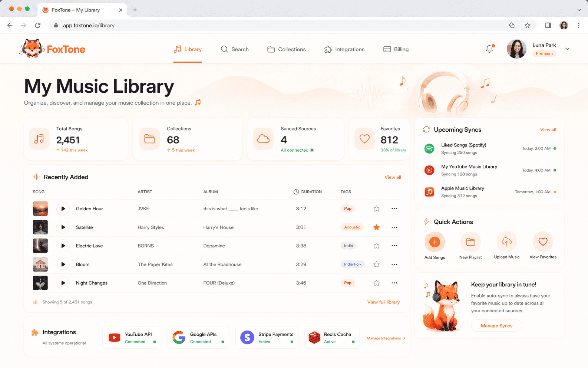Screen dimensions: 588x368
Task: Open Bloom album art thumbnail
Action: click(x=40, y=264)
